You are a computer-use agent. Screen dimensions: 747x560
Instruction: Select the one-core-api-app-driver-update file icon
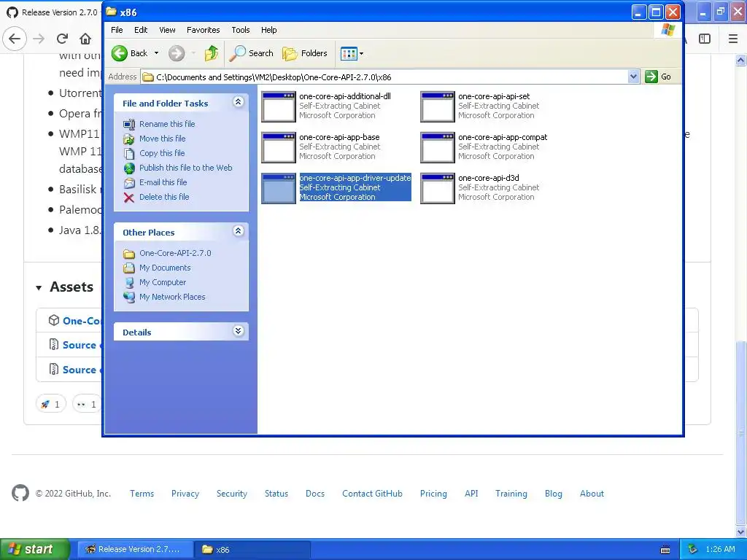click(x=279, y=189)
